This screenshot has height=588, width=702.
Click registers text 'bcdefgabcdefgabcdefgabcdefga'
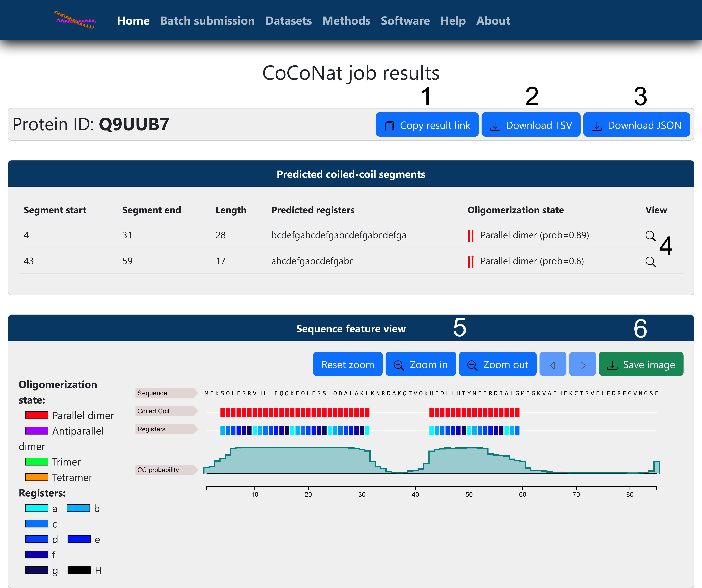pyautogui.click(x=339, y=235)
